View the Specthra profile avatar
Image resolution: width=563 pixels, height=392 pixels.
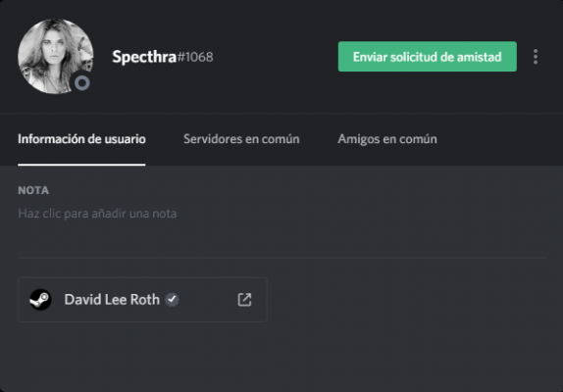[56, 56]
